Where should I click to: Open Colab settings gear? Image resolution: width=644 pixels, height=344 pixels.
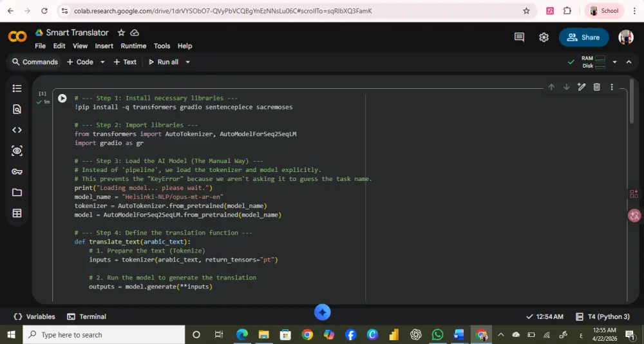click(544, 37)
